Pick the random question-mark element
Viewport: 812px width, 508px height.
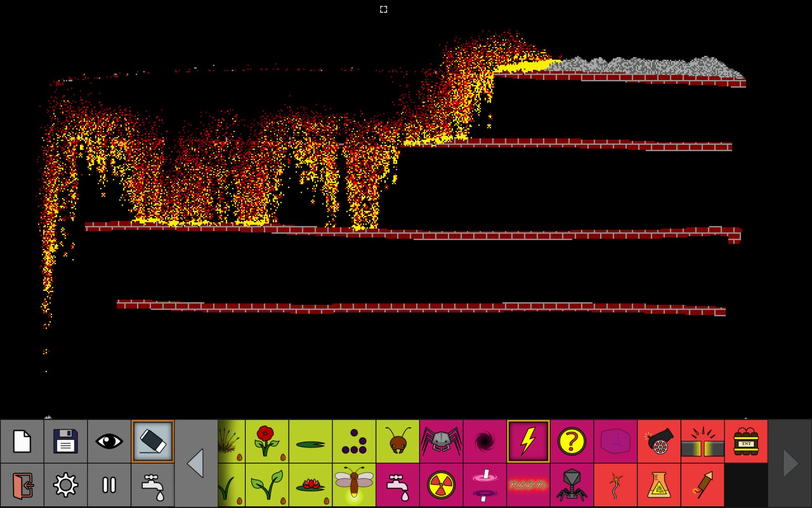572,441
